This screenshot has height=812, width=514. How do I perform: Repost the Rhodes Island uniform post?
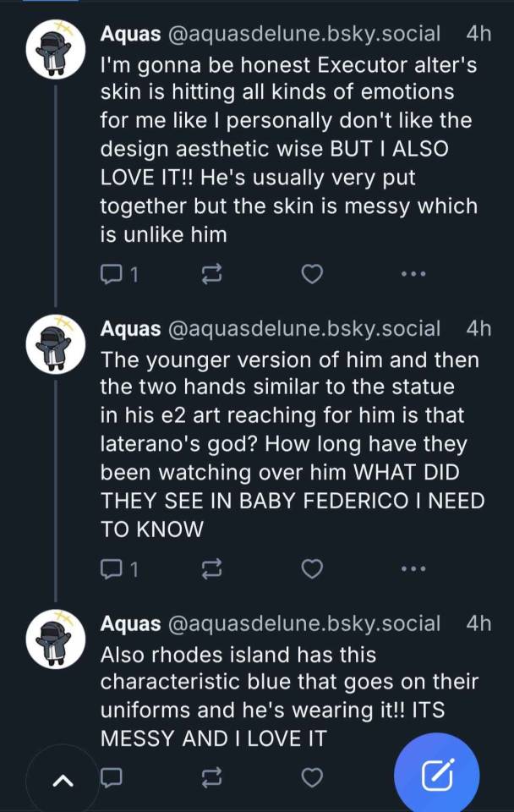tap(213, 776)
